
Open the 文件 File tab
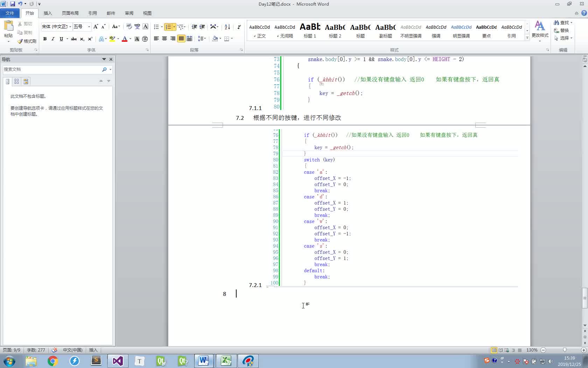(x=10, y=13)
